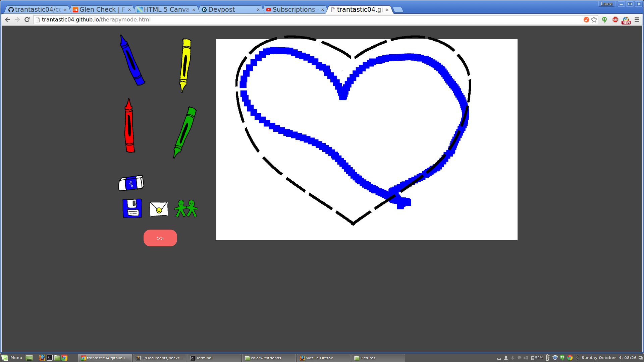Bookmark page with the star icon

tap(594, 20)
